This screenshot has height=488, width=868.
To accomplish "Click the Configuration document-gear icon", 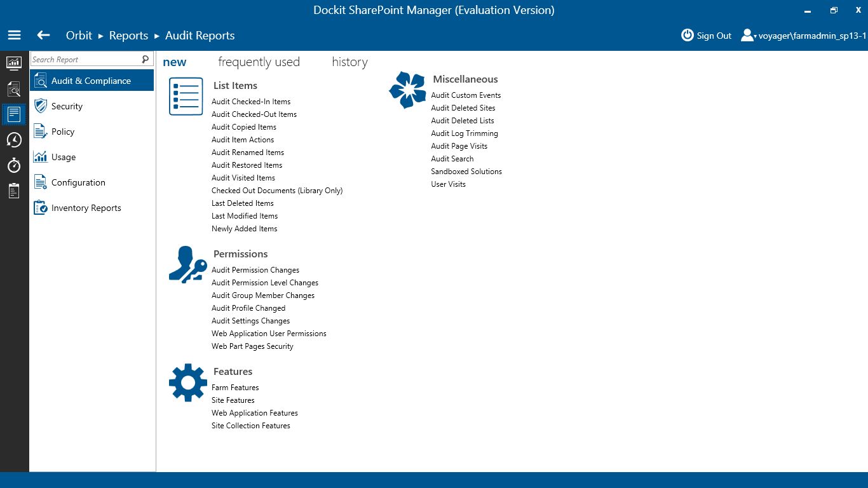I will 41,182.
